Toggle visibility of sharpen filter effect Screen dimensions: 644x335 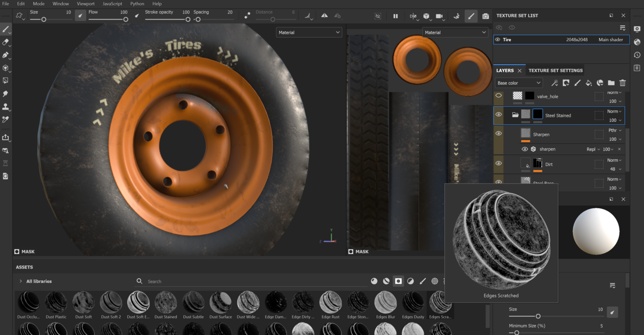click(x=525, y=149)
